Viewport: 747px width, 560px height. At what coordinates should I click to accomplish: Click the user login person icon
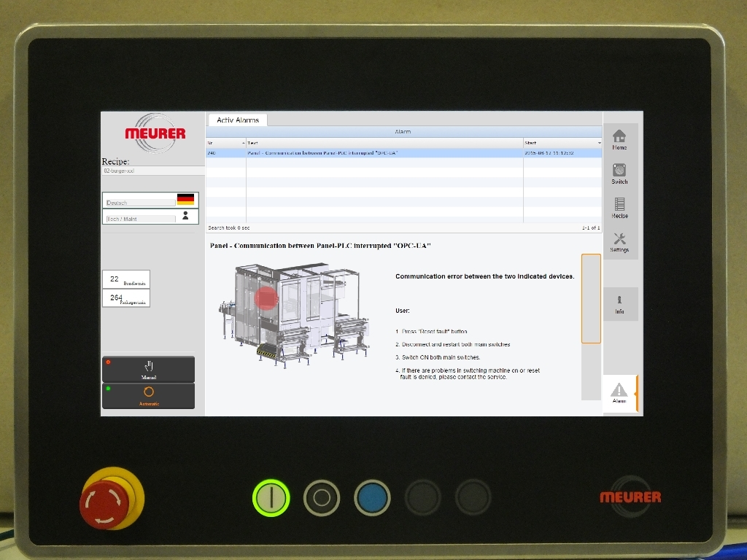[x=185, y=216]
